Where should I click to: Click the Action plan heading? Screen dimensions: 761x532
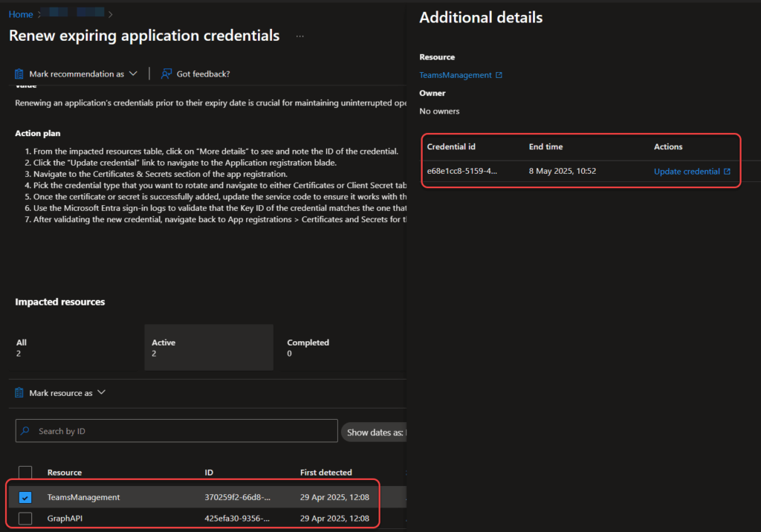click(x=38, y=134)
